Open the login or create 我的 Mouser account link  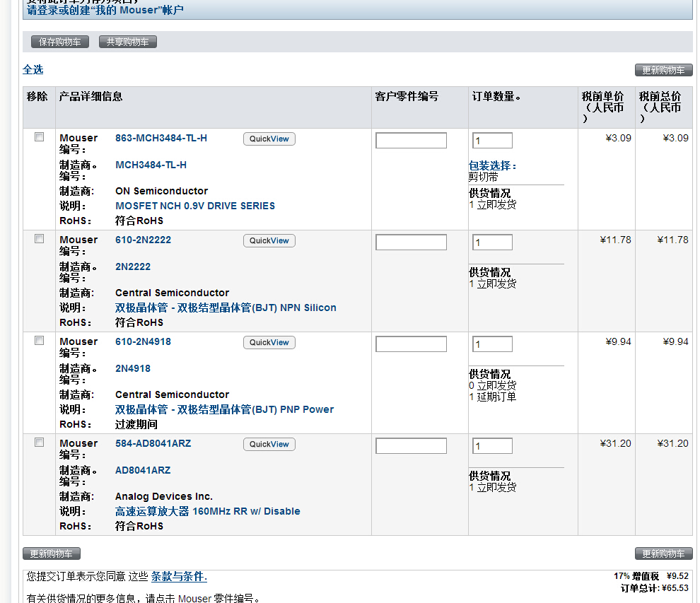coord(105,10)
